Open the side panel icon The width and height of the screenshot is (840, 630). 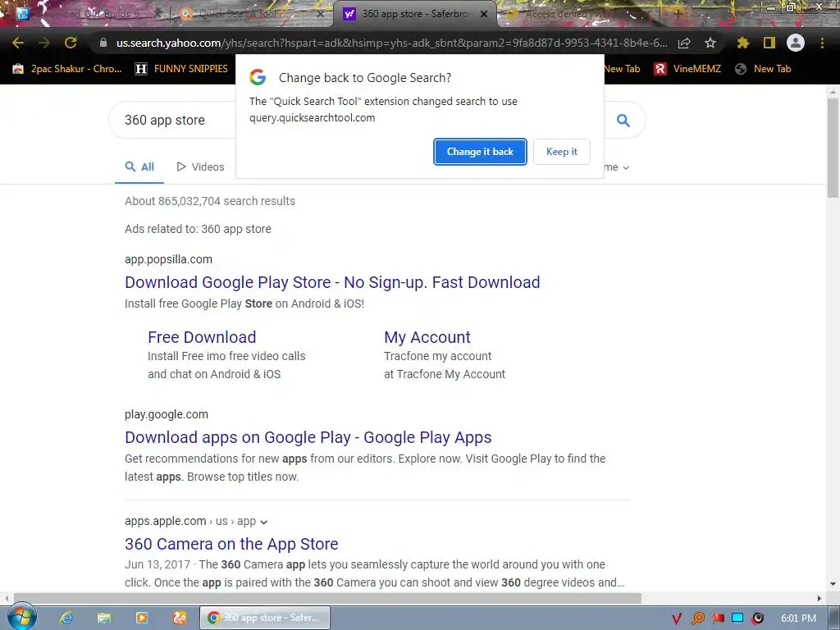769,43
